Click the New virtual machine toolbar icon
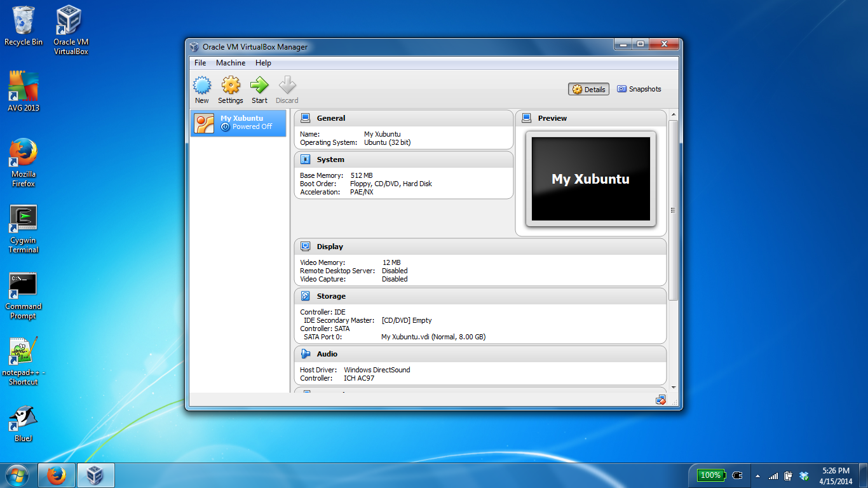 point(202,85)
